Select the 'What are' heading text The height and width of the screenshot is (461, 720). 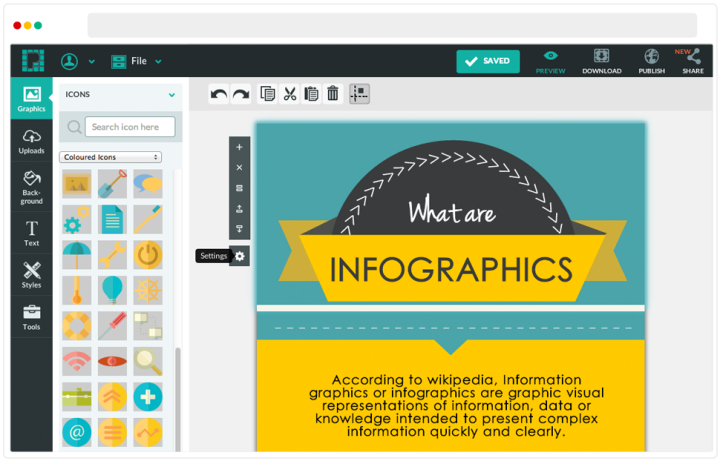(x=452, y=210)
